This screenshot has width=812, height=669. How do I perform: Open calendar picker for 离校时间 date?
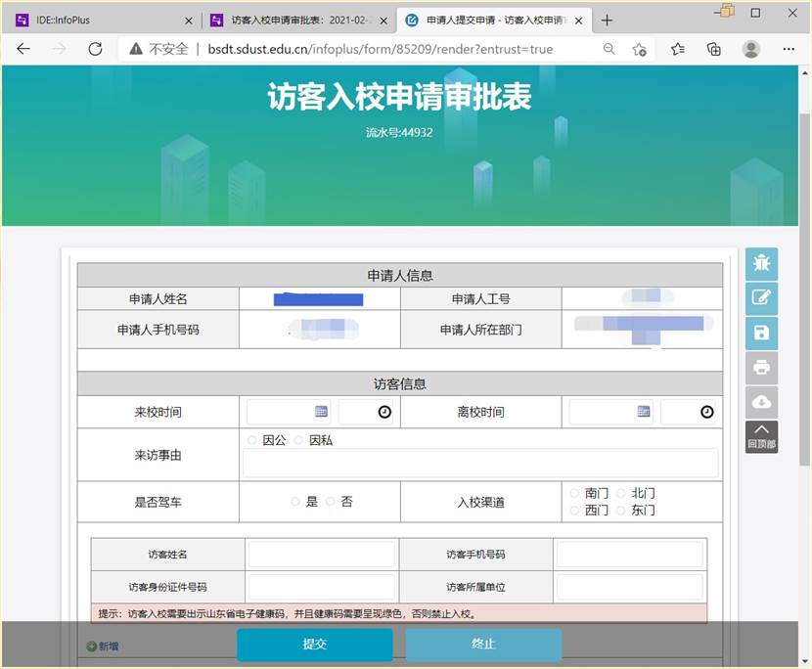click(x=644, y=412)
